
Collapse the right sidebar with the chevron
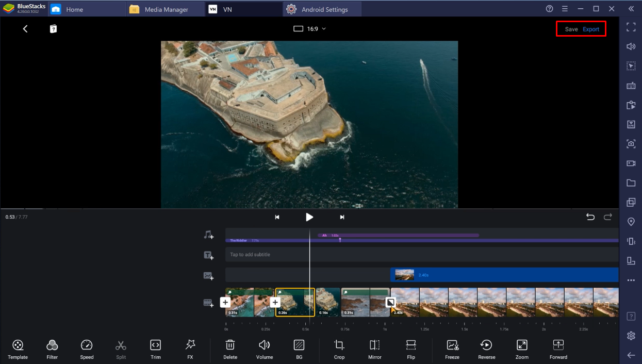point(631,8)
